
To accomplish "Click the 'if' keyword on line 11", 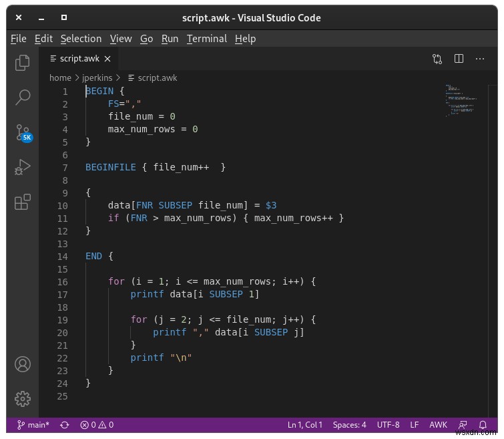I will click(x=113, y=218).
